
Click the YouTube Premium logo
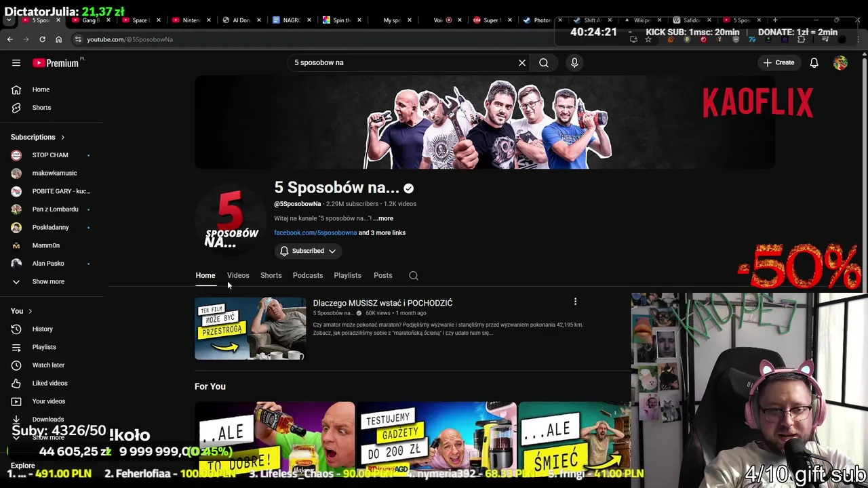pos(56,63)
